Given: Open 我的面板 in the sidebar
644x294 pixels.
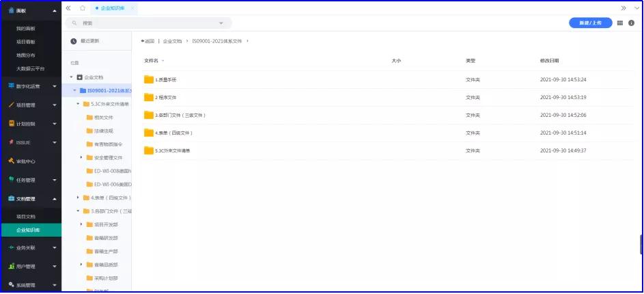Looking at the screenshot, I should pyautogui.click(x=26, y=29).
